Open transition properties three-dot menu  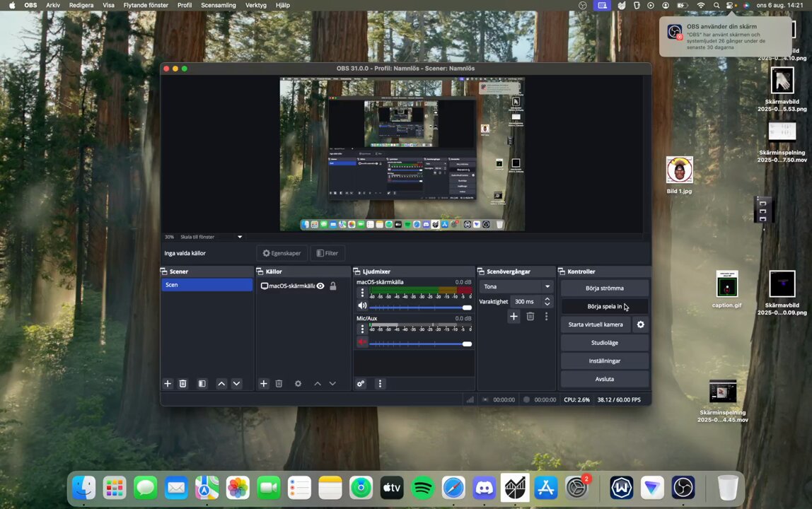click(546, 317)
